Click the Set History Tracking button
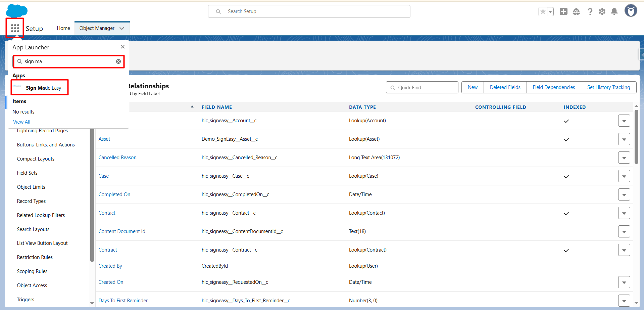The height and width of the screenshot is (310, 644). [608, 87]
